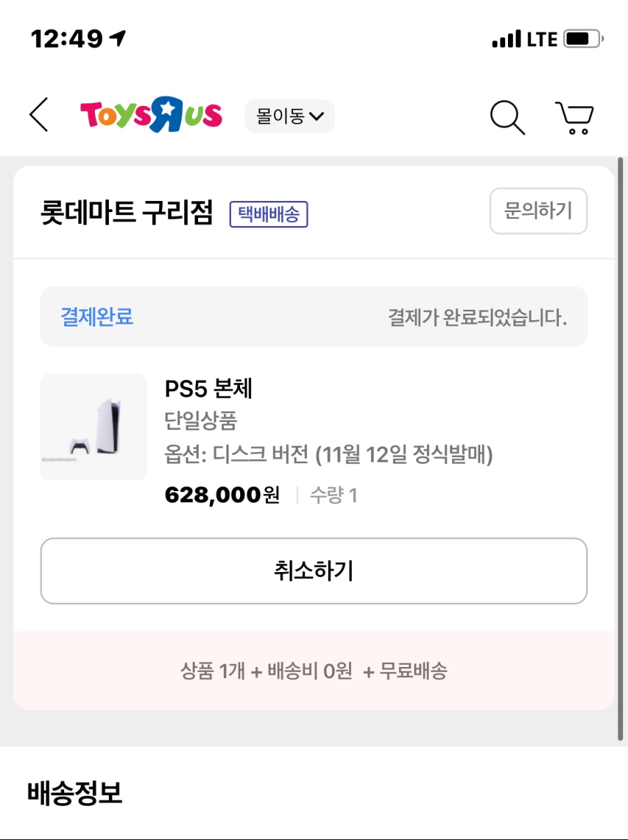
Task: Tap the 배송정보 section heading
Action: coord(75,793)
